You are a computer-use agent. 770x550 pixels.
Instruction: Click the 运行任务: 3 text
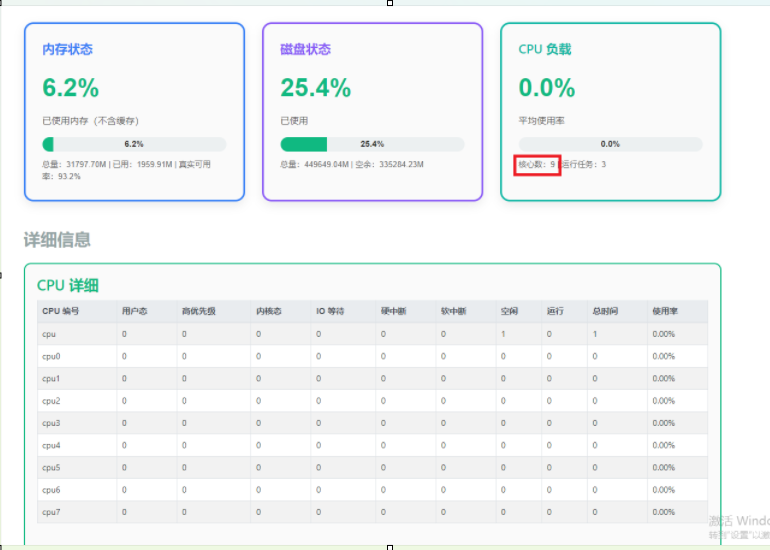(x=584, y=164)
